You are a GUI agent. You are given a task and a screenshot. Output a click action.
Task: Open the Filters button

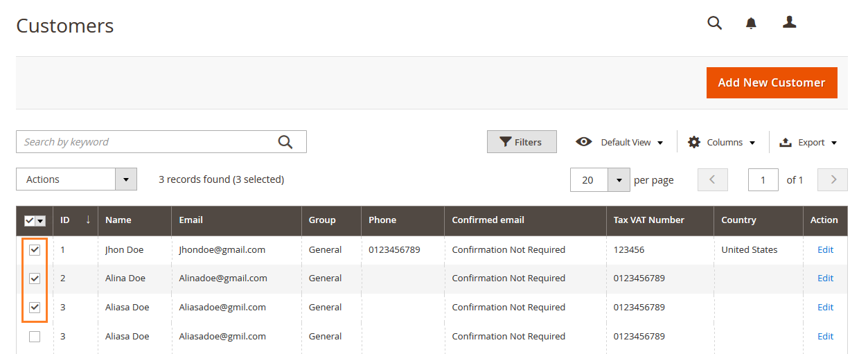(x=522, y=142)
